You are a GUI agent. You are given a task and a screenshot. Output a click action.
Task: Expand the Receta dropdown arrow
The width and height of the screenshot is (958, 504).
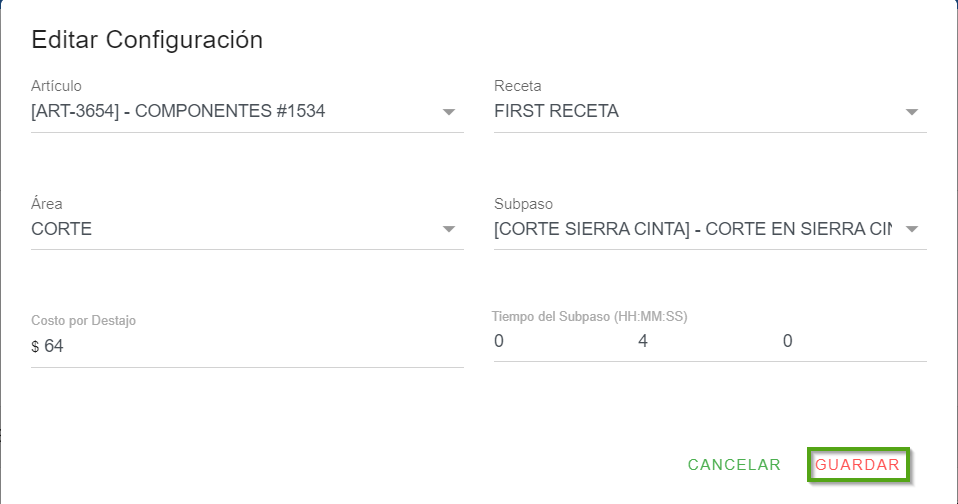point(911,112)
